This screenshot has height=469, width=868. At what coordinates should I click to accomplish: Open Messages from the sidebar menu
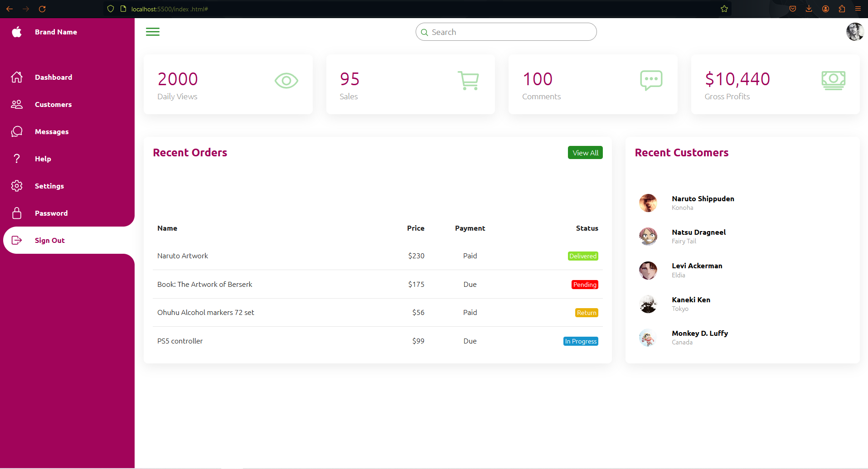click(52, 132)
